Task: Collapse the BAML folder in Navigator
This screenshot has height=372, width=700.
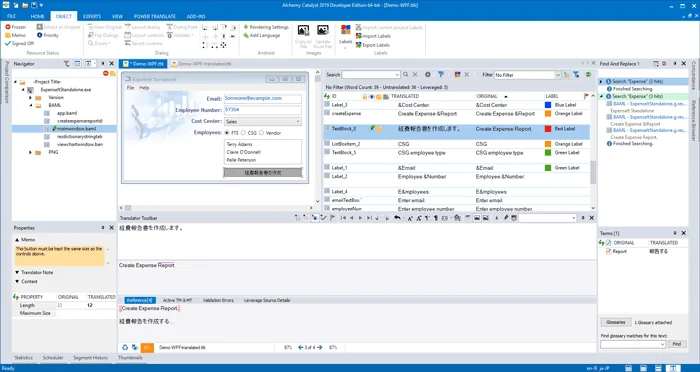Action: [x=31, y=105]
